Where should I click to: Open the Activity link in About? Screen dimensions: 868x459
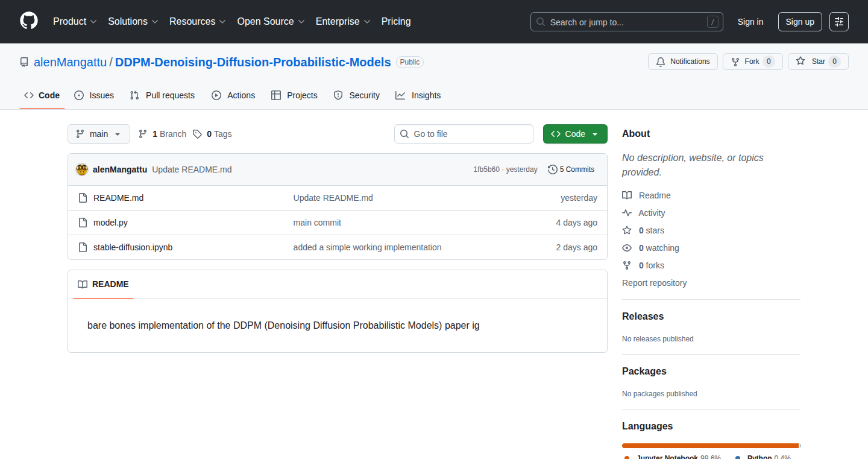pyautogui.click(x=644, y=213)
